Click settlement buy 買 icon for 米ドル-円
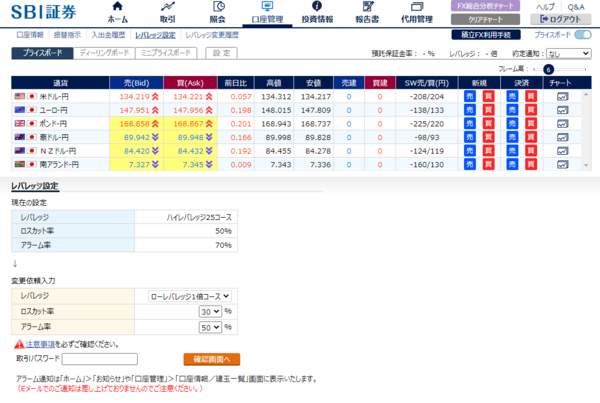The width and height of the screenshot is (600, 403). [x=531, y=96]
